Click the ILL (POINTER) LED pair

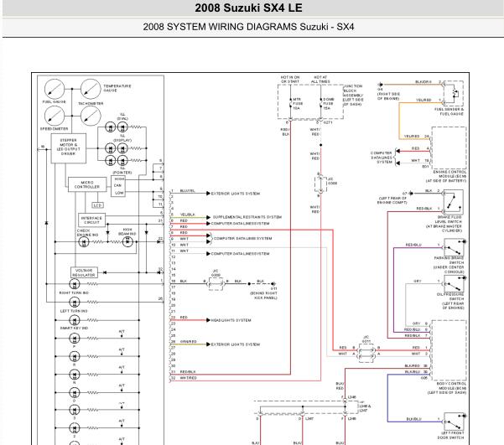117,160
